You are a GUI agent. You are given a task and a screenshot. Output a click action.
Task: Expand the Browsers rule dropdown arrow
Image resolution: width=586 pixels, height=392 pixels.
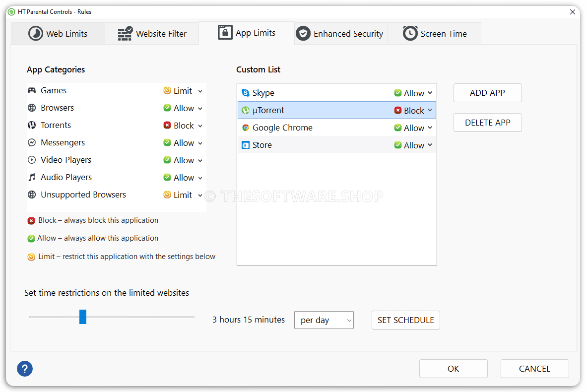200,108
